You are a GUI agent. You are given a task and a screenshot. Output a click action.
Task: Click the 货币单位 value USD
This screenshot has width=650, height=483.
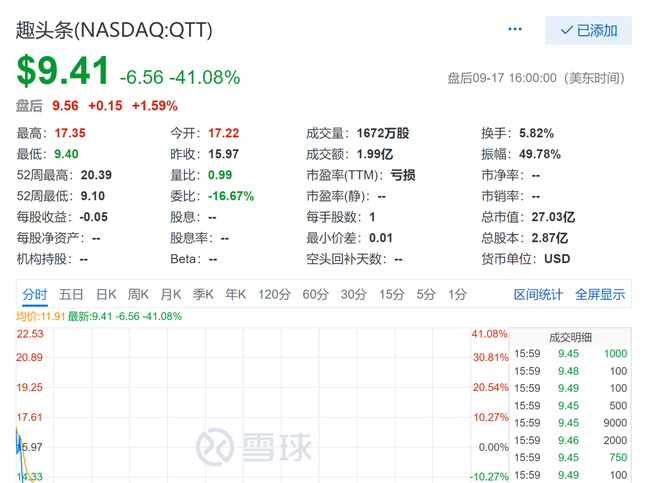[x=557, y=259]
